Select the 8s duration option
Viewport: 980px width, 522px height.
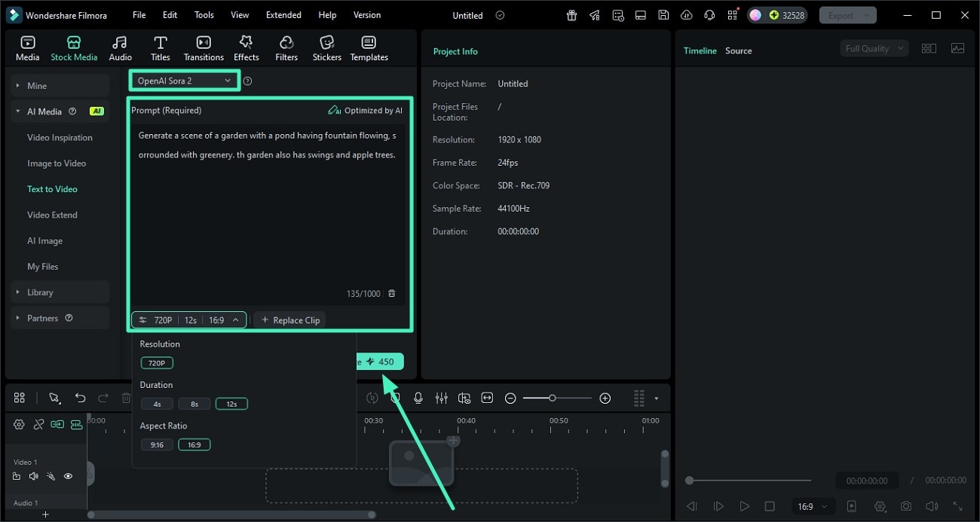pyautogui.click(x=194, y=404)
